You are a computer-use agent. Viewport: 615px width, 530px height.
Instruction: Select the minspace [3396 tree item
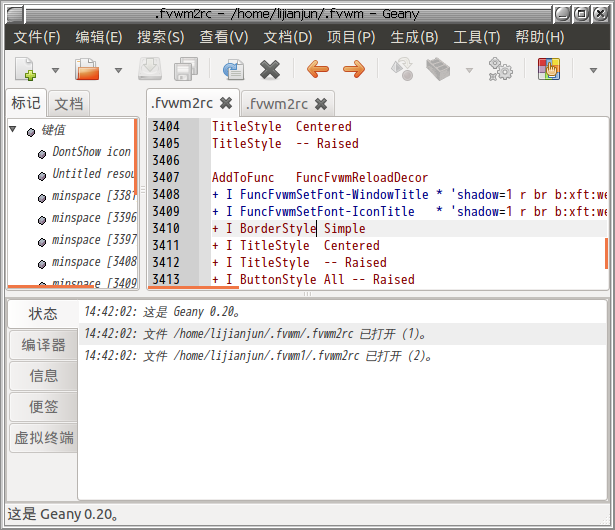click(x=94, y=218)
